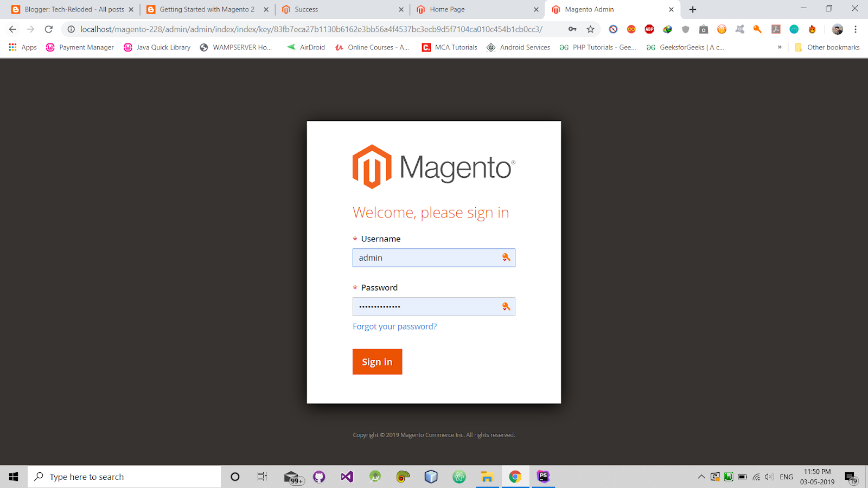Open Visual Studio from taskbar
Viewport: 868px width, 488px height.
pyautogui.click(x=347, y=477)
